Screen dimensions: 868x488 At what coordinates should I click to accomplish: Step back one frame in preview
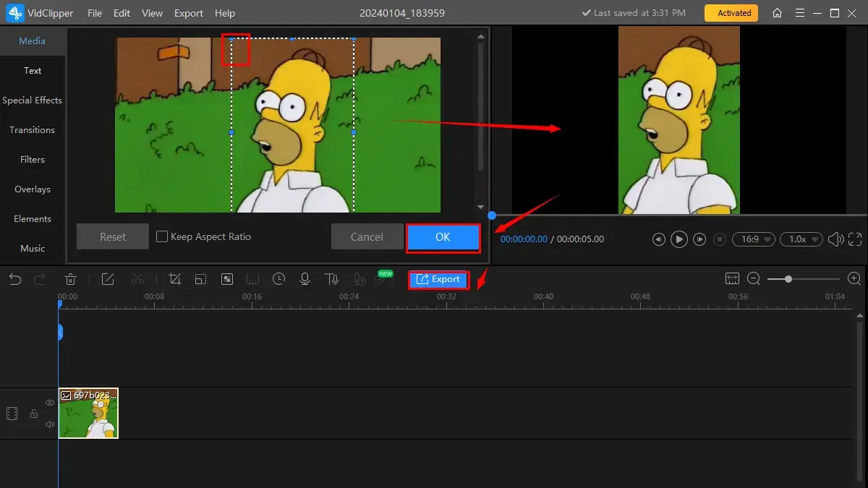coord(658,239)
